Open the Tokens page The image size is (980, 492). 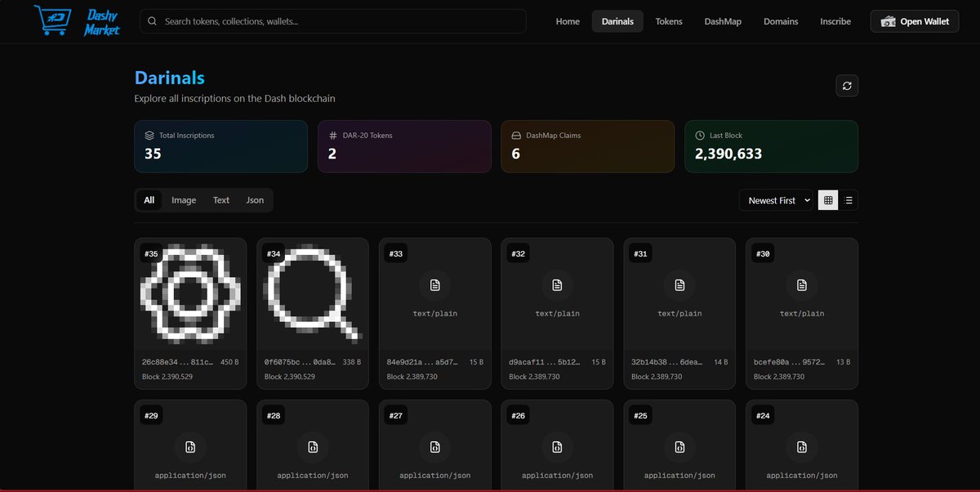click(669, 21)
